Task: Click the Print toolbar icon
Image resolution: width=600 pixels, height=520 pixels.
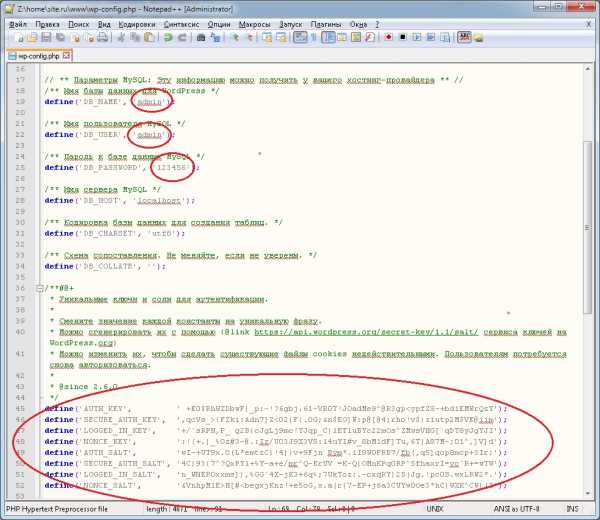Action: pyautogui.click(x=103, y=38)
